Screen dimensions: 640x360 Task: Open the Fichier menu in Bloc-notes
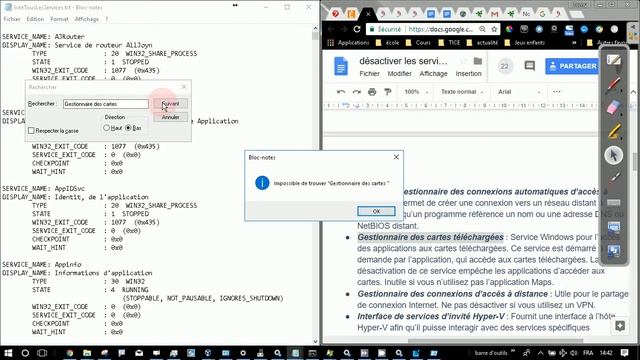[12, 19]
